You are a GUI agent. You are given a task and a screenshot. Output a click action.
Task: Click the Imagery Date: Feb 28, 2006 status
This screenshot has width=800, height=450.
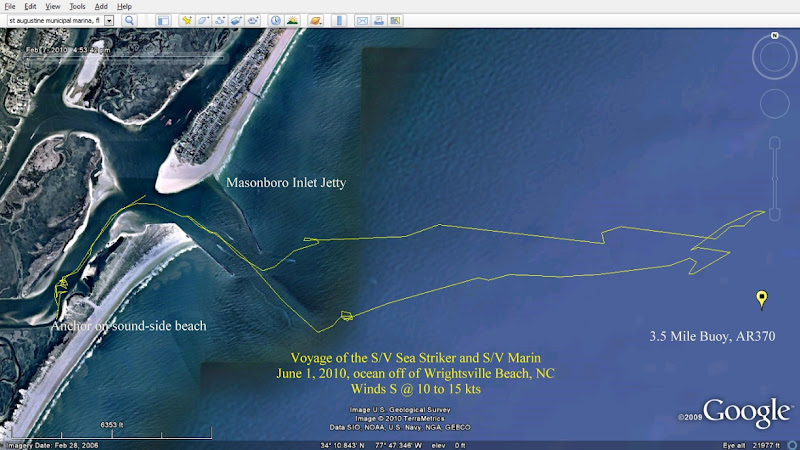[x=53, y=445]
